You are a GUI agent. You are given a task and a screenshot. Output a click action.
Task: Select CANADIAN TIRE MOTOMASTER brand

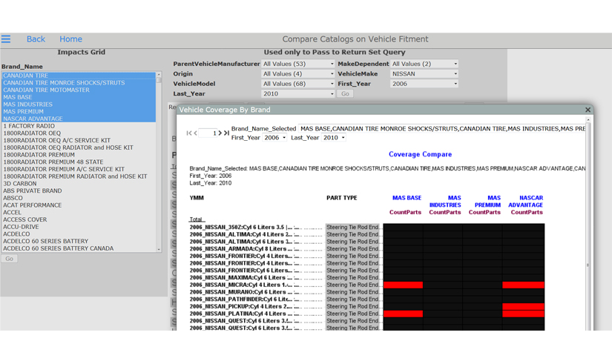click(x=79, y=90)
